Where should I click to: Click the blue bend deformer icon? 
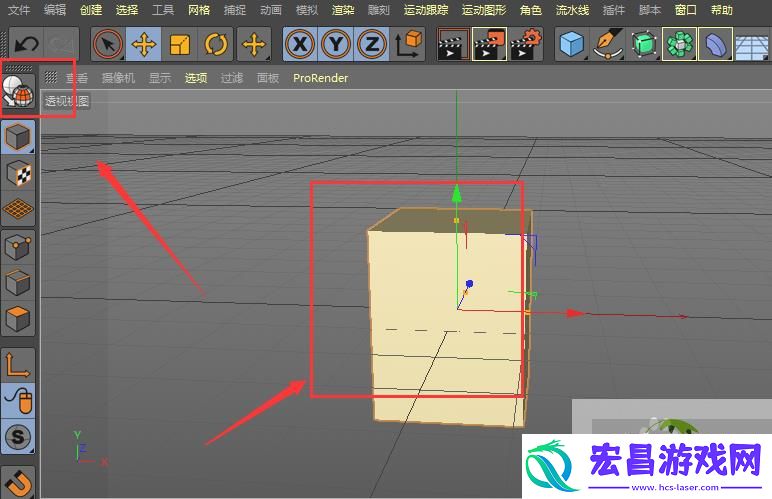click(x=715, y=45)
